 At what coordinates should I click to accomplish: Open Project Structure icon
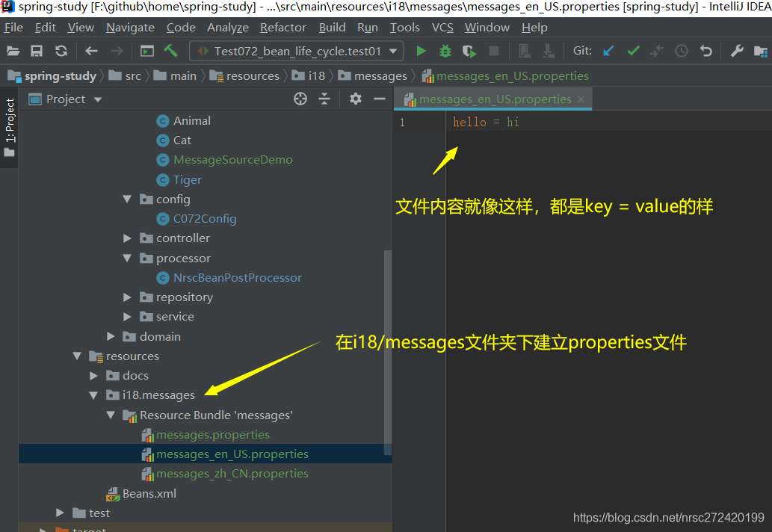point(761,51)
